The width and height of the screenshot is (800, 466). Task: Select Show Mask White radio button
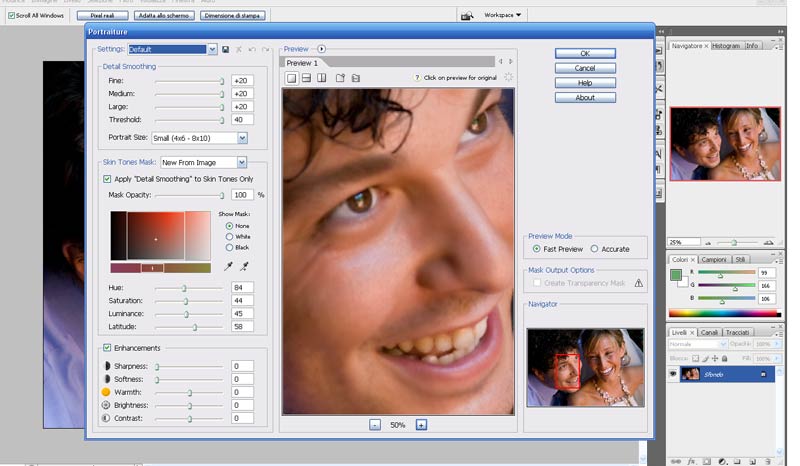click(229, 237)
